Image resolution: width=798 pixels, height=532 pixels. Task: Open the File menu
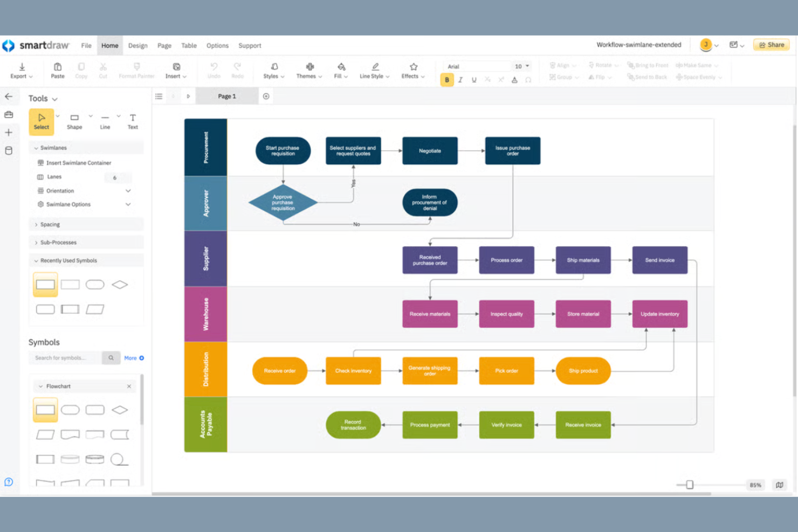[x=86, y=46]
